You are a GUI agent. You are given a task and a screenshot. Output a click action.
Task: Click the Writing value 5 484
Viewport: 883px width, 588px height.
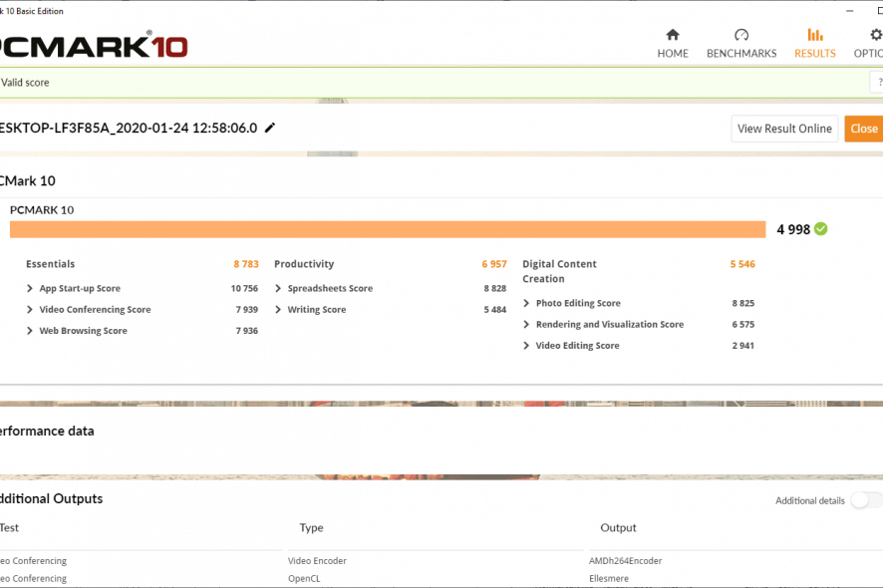[x=495, y=310]
